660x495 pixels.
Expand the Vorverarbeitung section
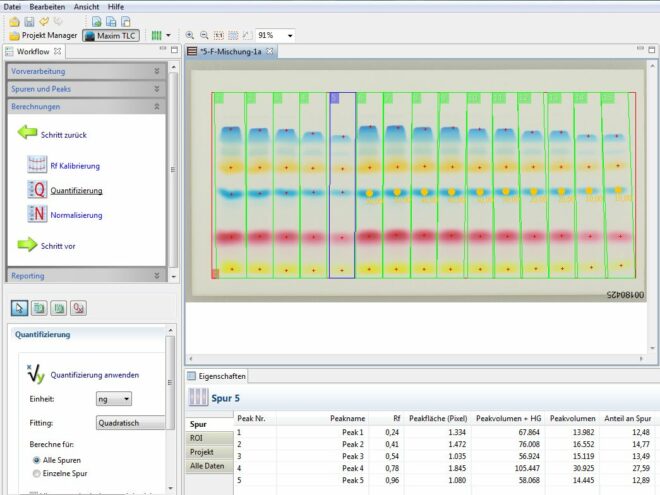pyautogui.click(x=86, y=71)
